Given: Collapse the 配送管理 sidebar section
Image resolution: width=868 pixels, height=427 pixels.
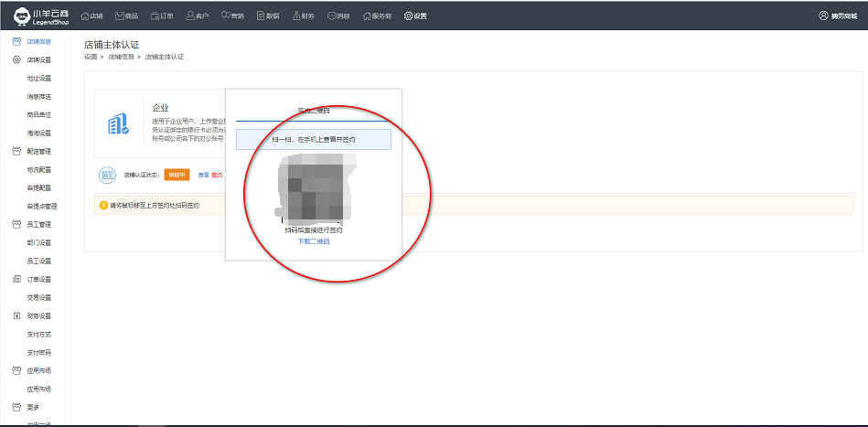Looking at the screenshot, I should click(38, 152).
